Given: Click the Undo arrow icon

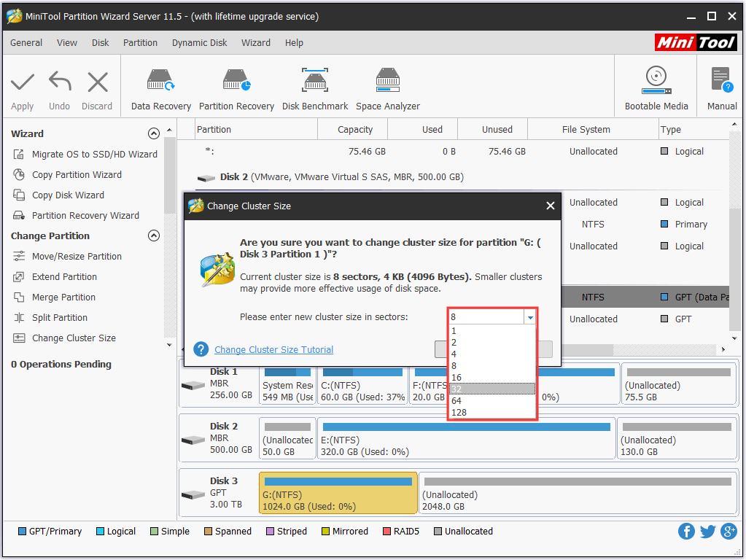Looking at the screenshot, I should 60,81.
